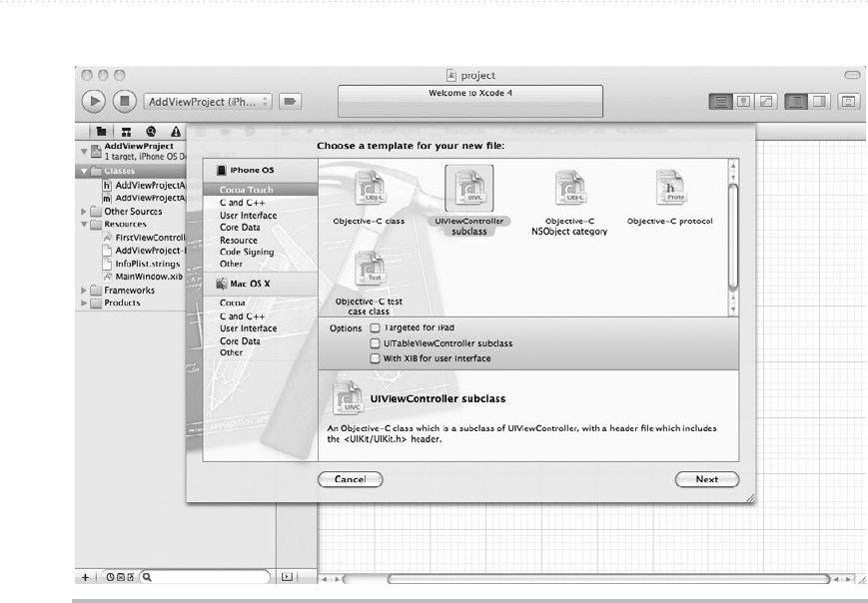Select C and C++ under Mac OS X

(243, 315)
